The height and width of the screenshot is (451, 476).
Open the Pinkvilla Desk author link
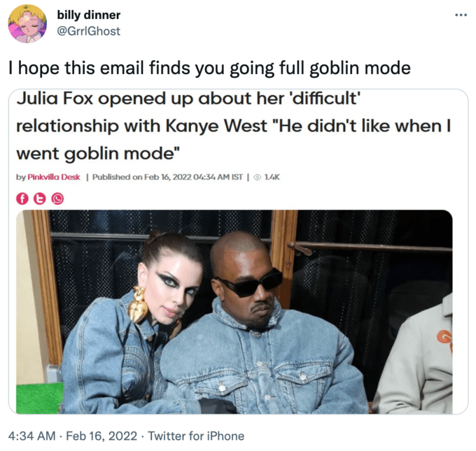pos(54,177)
